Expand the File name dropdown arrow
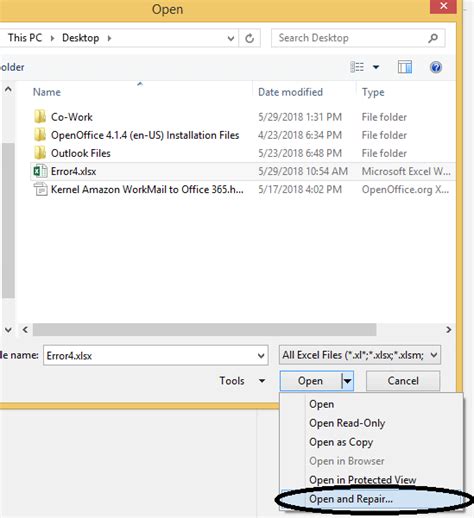Viewport: 474px width, 518px height. tap(261, 356)
